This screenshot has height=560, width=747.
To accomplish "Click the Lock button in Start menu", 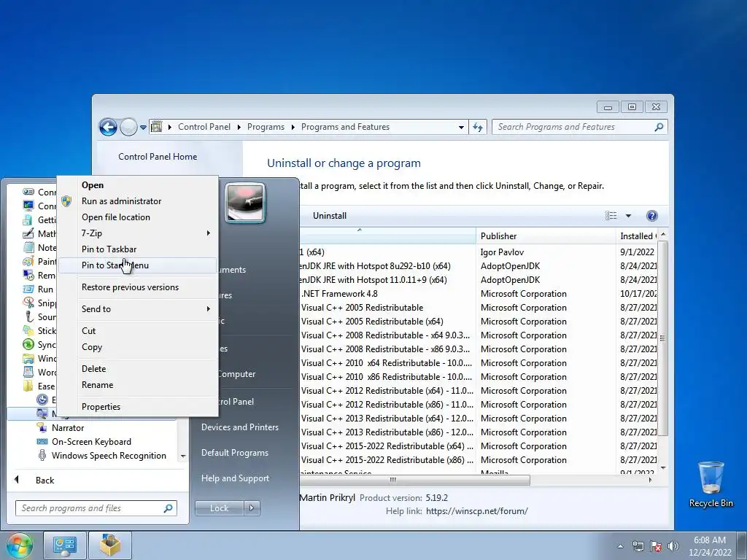I will coord(219,508).
